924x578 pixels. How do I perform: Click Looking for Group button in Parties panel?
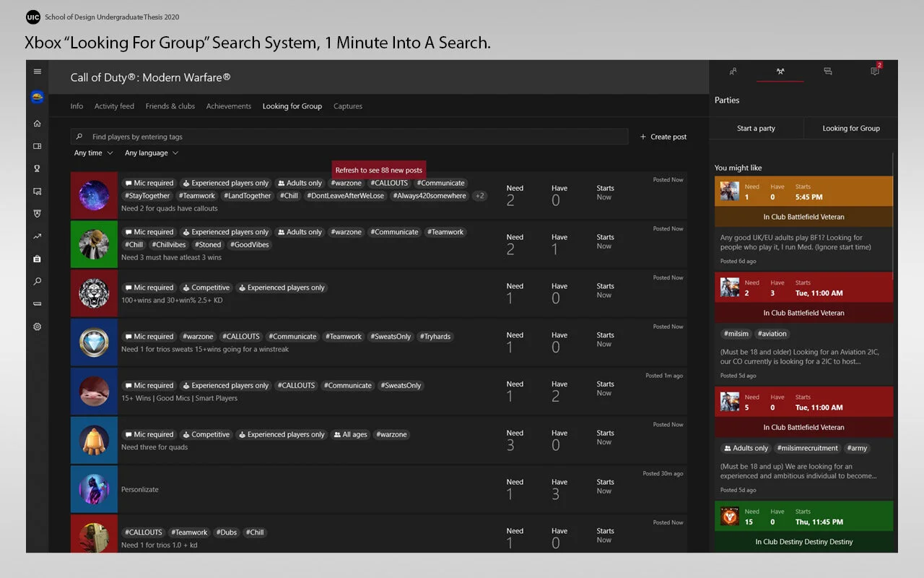pos(851,129)
